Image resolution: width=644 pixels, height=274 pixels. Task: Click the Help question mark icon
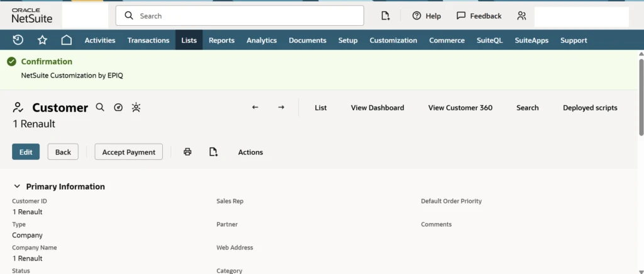coord(416,16)
